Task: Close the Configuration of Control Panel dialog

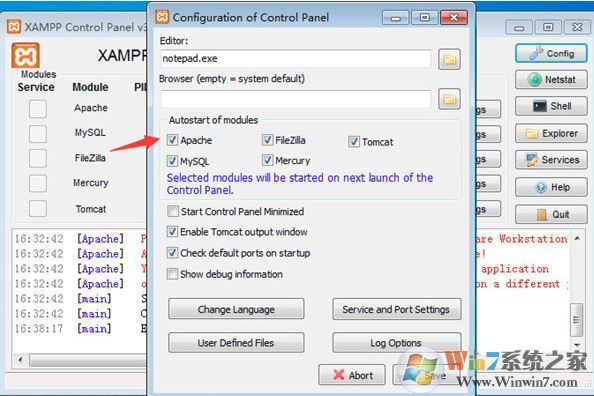Action: pos(453,17)
